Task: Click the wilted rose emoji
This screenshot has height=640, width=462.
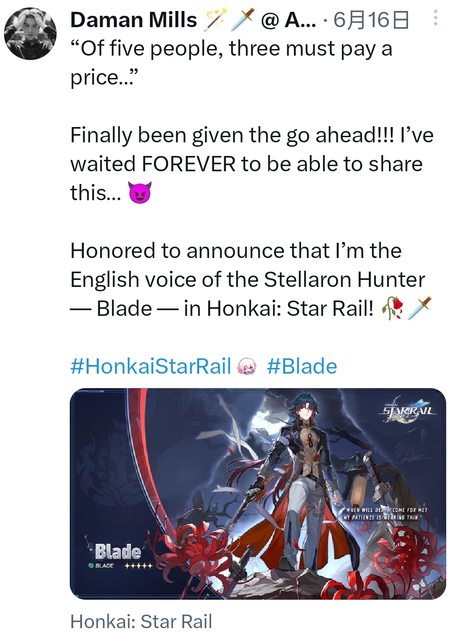Action: (x=393, y=308)
